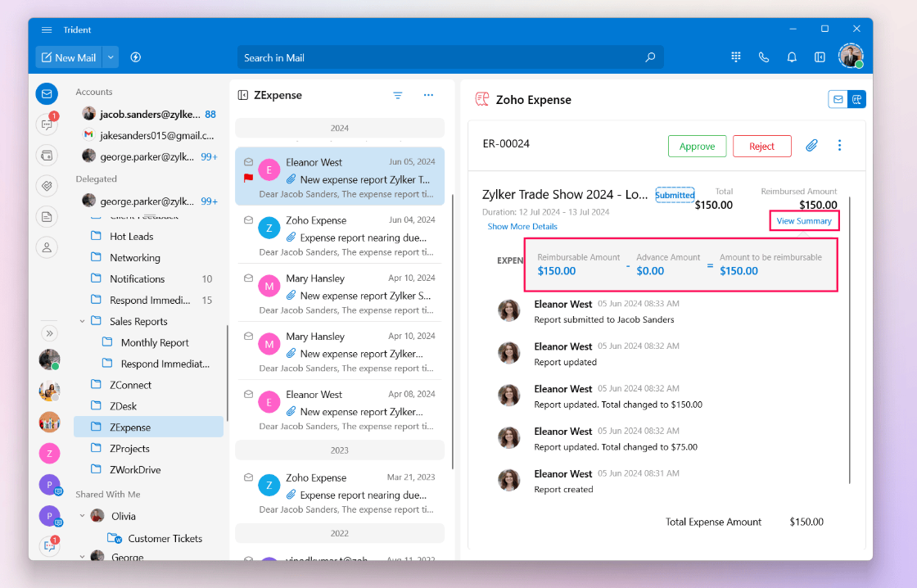Open the chat module with badge
The image size is (917, 588).
point(47,124)
